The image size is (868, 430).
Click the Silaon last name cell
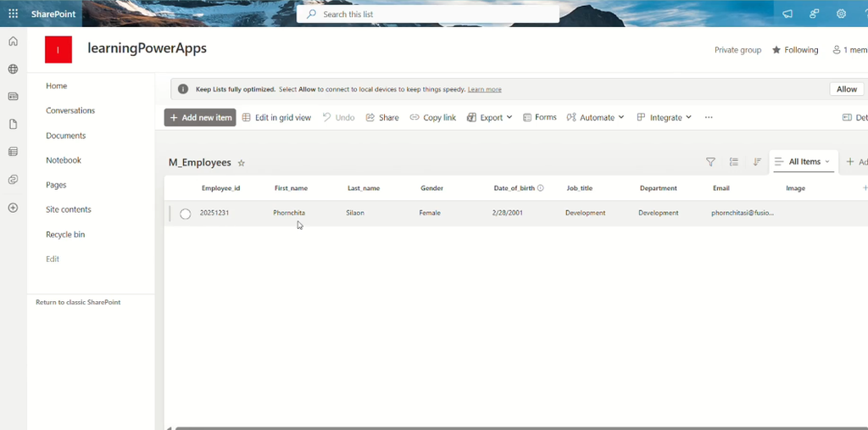pyautogui.click(x=355, y=213)
